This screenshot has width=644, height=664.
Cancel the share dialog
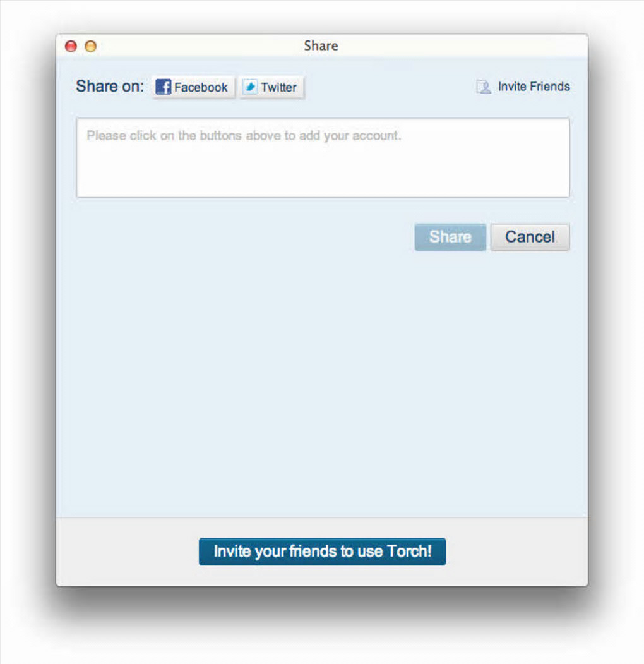(530, 237)
